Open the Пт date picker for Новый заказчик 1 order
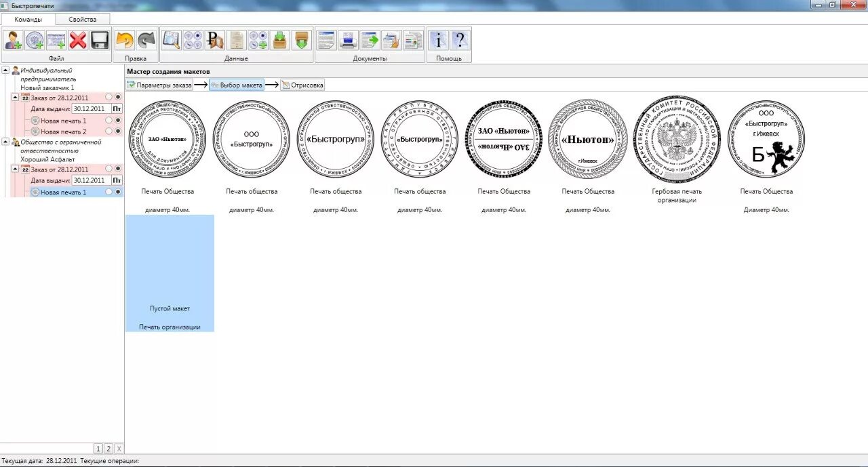This screenshot has width=868, height=467. pyautogui.click(x=117, y=108)
